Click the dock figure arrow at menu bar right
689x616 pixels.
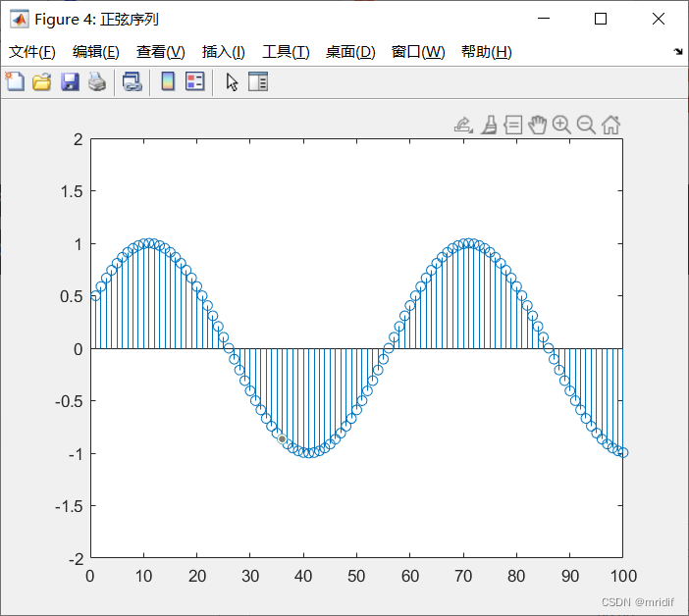tap(678, 52)
